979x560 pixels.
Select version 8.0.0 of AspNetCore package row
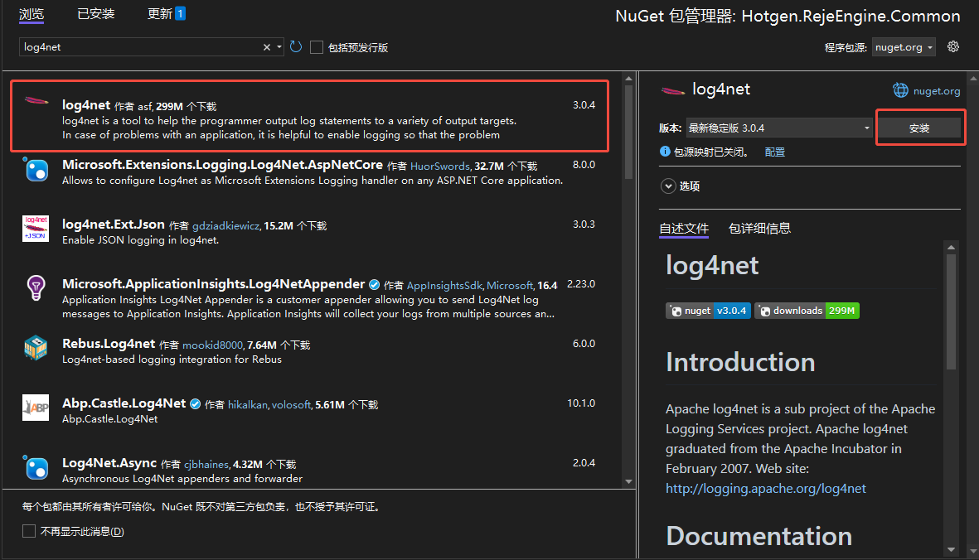tap(584, 165)
